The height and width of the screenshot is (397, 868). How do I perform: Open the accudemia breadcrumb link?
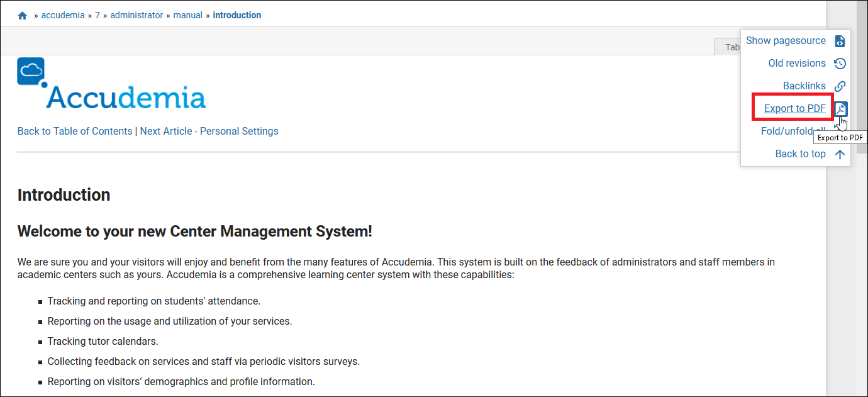click(x=63, y=15)
